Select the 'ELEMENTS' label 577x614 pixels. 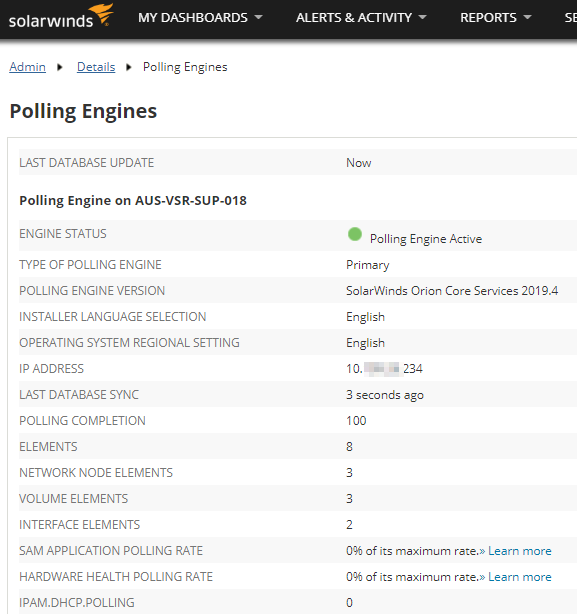[48, 447]
